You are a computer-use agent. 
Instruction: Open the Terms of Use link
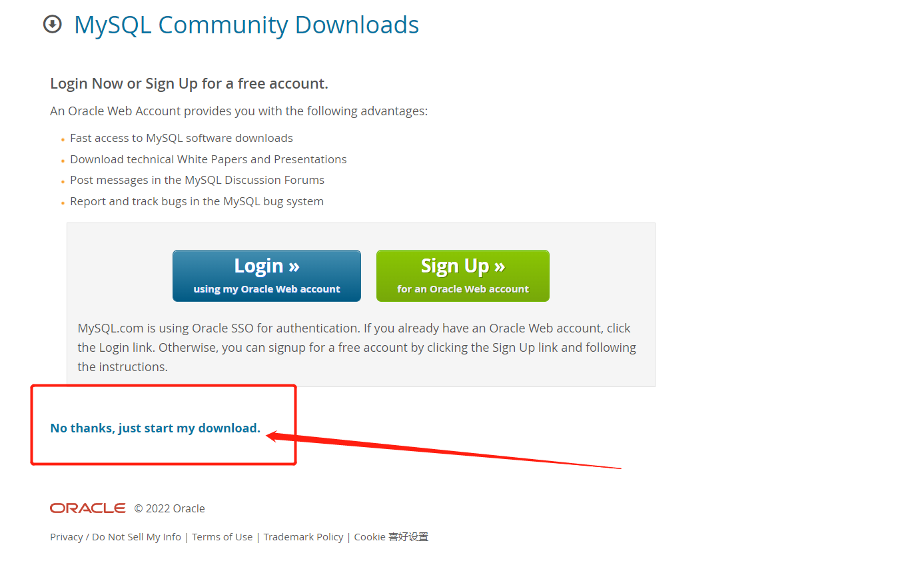click(x=223, y=537)
